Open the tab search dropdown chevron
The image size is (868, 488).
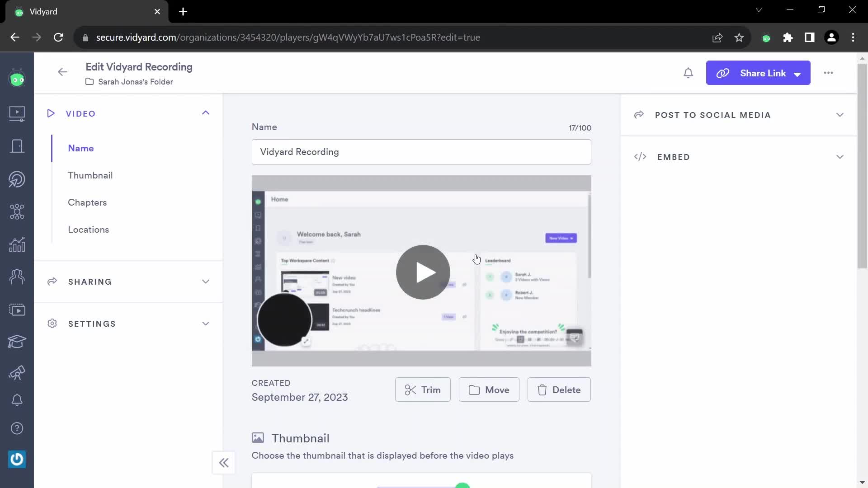click(x=759, y=10)
